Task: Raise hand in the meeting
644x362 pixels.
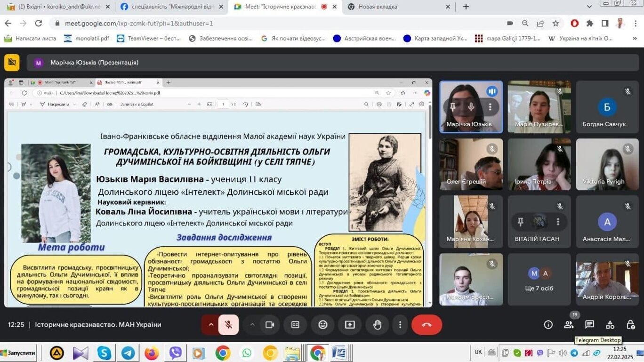Action: 377,325
